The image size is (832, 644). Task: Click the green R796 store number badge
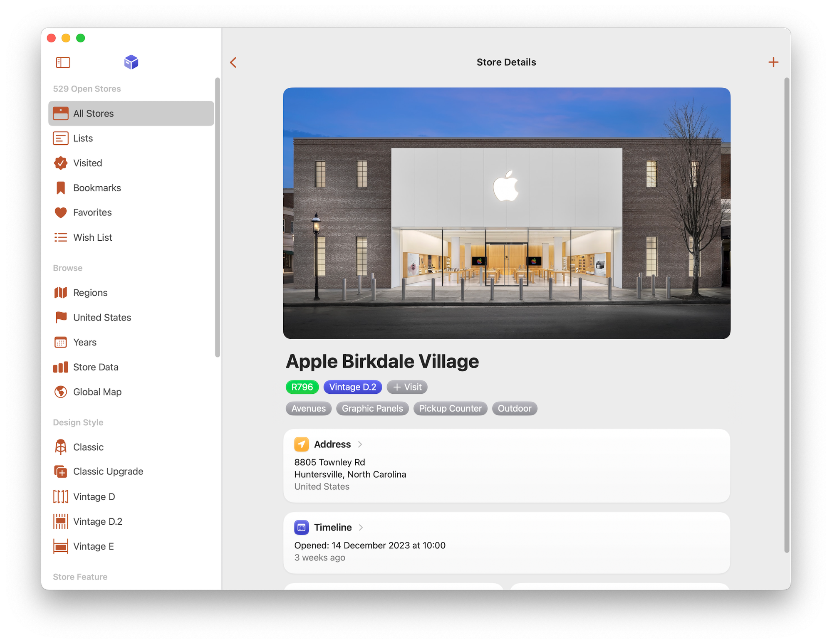[302, 387]
